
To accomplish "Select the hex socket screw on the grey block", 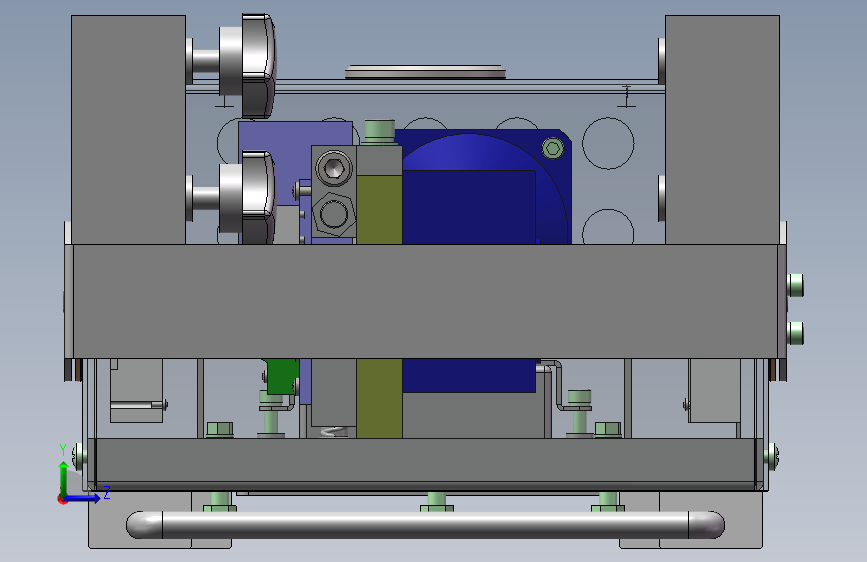I will coord(333,168).
